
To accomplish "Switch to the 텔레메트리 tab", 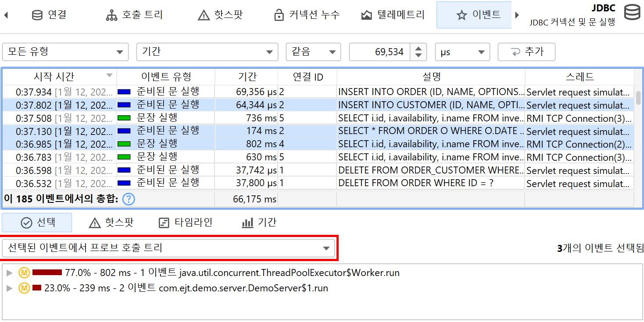I will click(x=393, y=15).
